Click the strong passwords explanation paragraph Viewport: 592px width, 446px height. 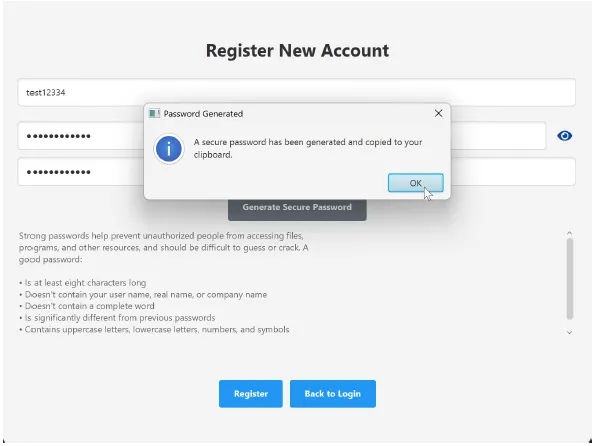point(163,247)
